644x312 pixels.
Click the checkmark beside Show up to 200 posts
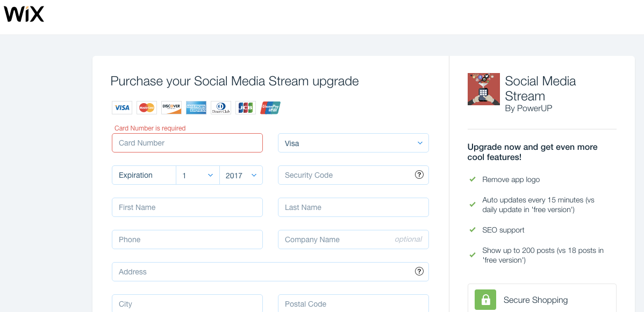[473, 255]
